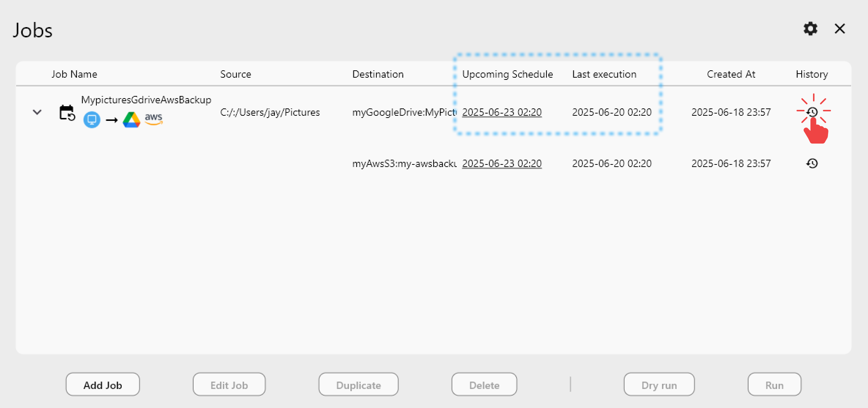Open the settings gear icon
Screen dimensions: 868x408
(x=810, y=29)
